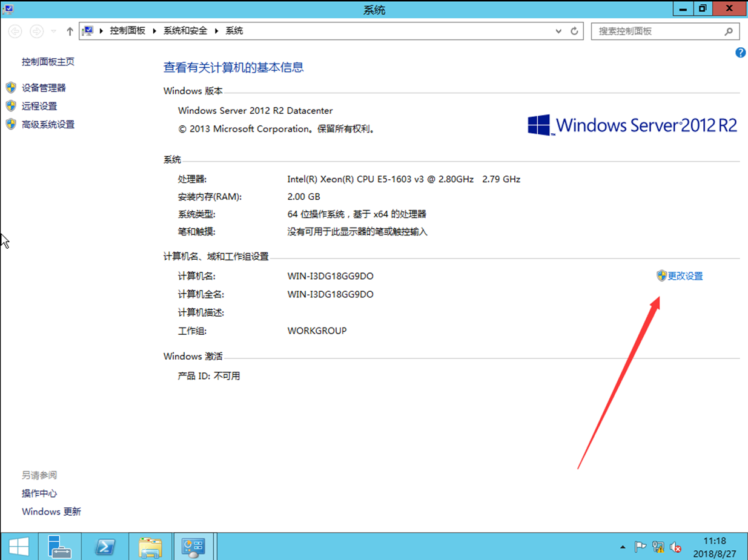Click the 计算机名 value WIN-I3DG18GG9DO
Viewport: 748px width, 560px height.
pyautogui.click(x=331, y=276)
